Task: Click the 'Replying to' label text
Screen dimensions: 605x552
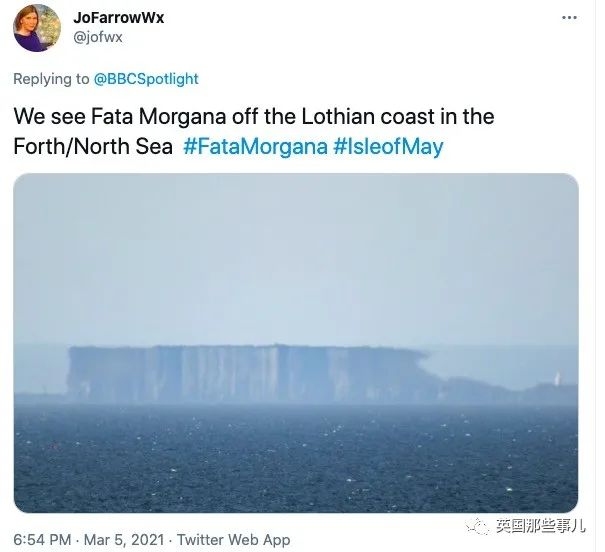Action: pyautogui.click(x=51, y=79)
